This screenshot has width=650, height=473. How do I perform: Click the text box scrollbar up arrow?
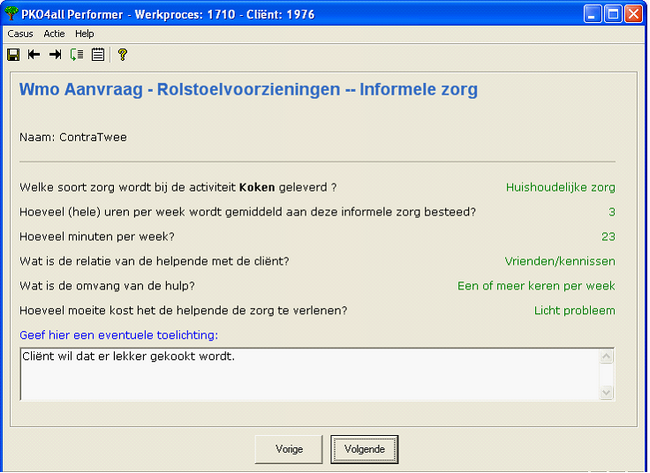605,357
